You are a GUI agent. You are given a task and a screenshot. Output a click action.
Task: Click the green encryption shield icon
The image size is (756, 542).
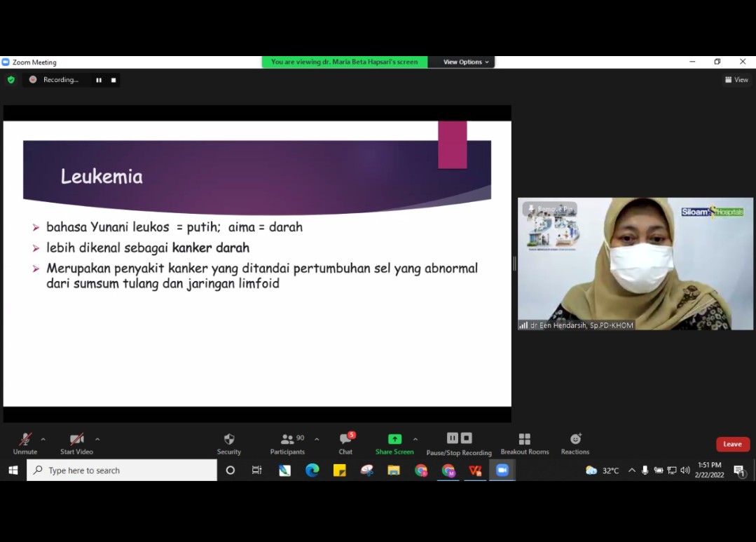click(x=11, y=80)
